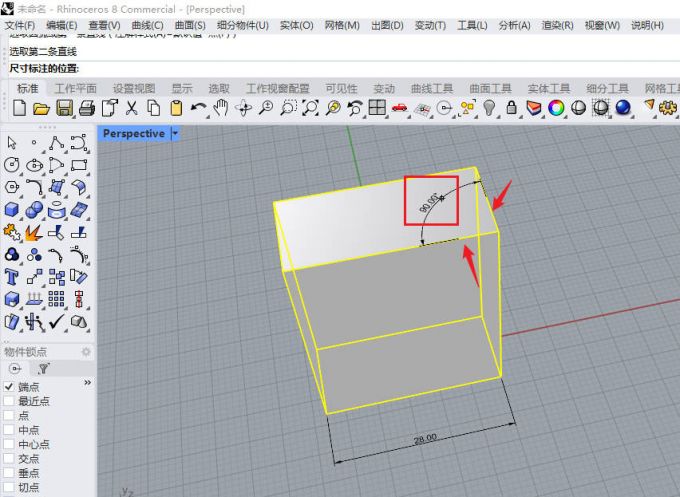Click the Rotate view icon
This screenshot has height=497, width=680.
(243, 108)
